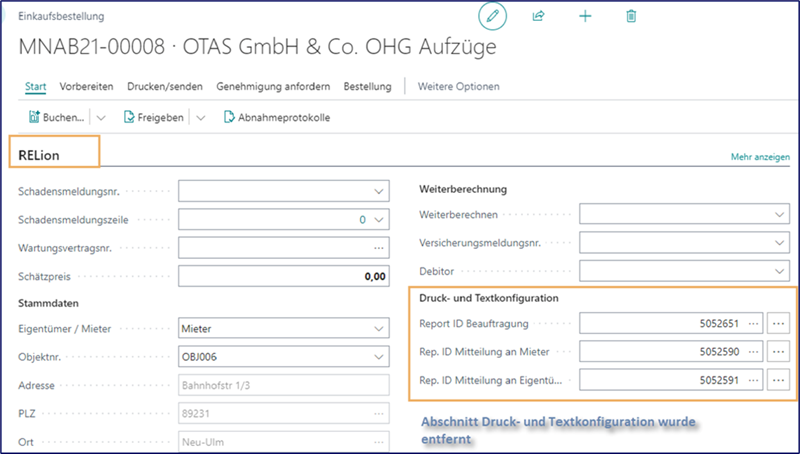Click the Einkaufsbestellung page caption
800x454 pixels.
tap(61, 16)
